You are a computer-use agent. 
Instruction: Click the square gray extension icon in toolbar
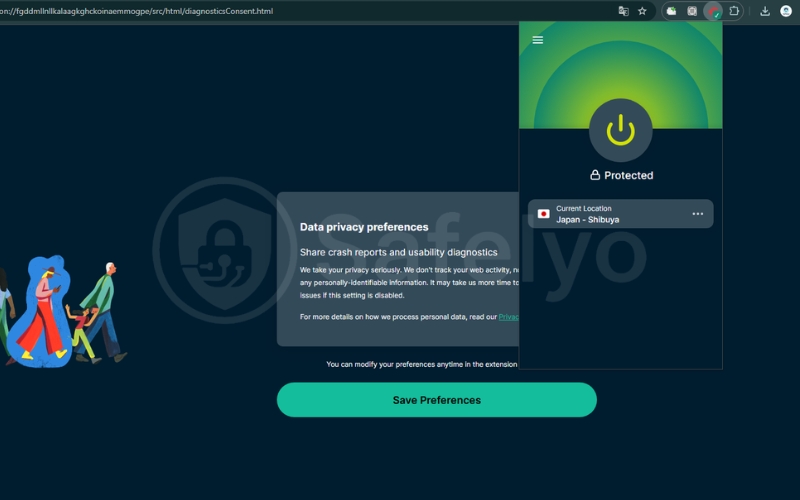click(692, 11)
